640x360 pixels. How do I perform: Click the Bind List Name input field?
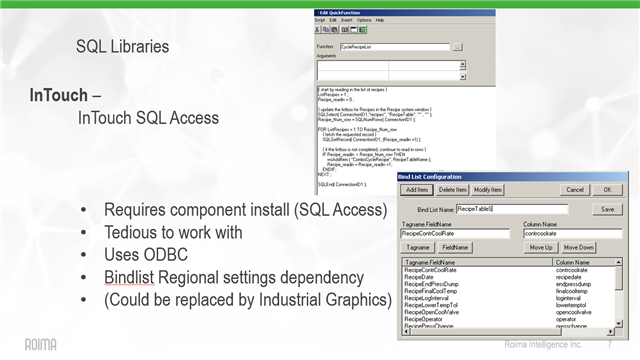click(x=512, y=209)
